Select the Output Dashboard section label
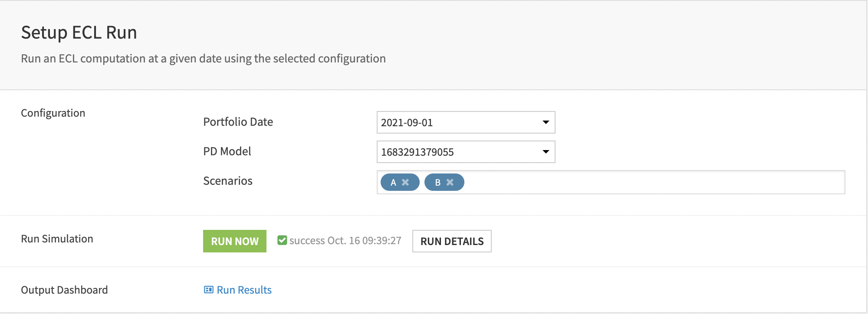The height and width of the screenshot is (314, 868). [64, 290]
